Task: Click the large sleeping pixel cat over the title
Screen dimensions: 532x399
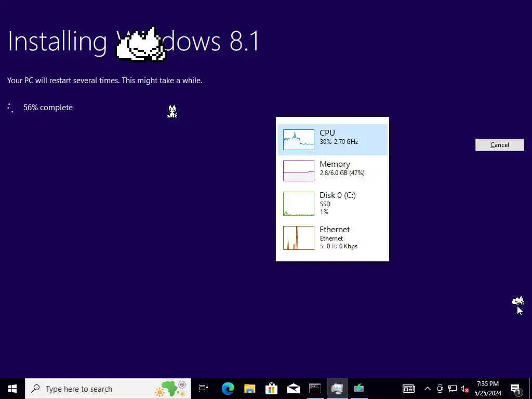Action: (x=141, y=45)
